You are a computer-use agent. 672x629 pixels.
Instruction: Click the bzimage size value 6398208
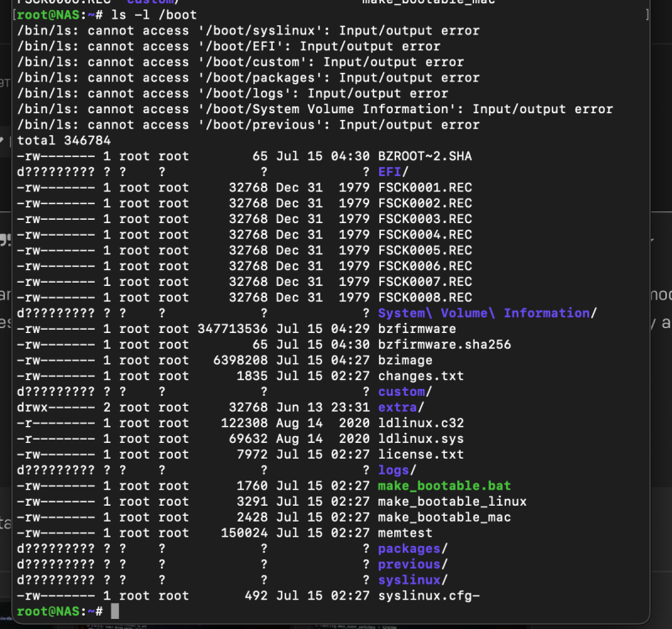241,361
